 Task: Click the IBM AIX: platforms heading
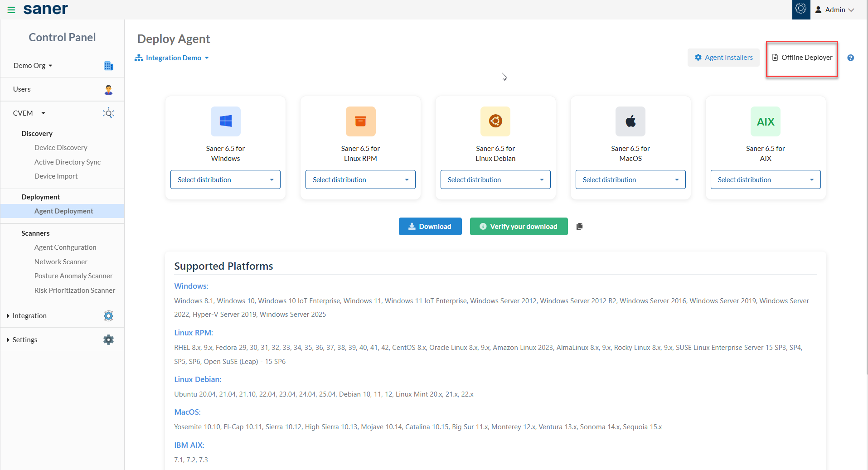click(x=189, y=445)
